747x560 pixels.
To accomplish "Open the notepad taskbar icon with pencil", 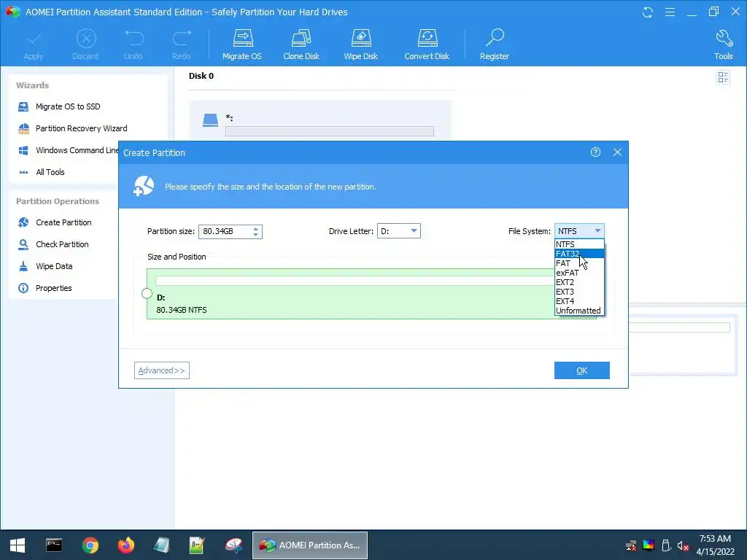I will pos(197,545).
